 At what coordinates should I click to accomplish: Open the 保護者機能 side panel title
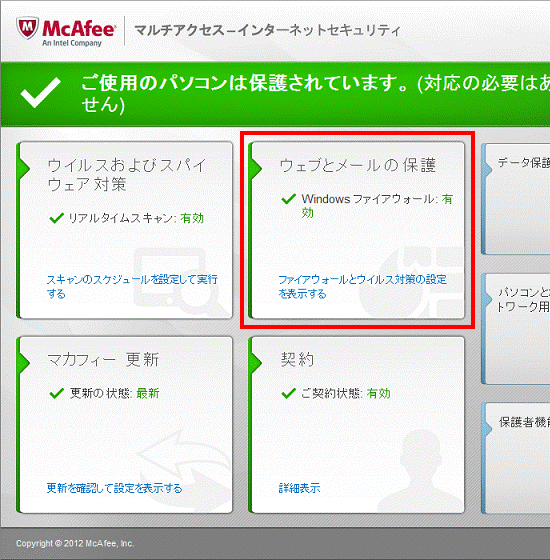point(524,422)
